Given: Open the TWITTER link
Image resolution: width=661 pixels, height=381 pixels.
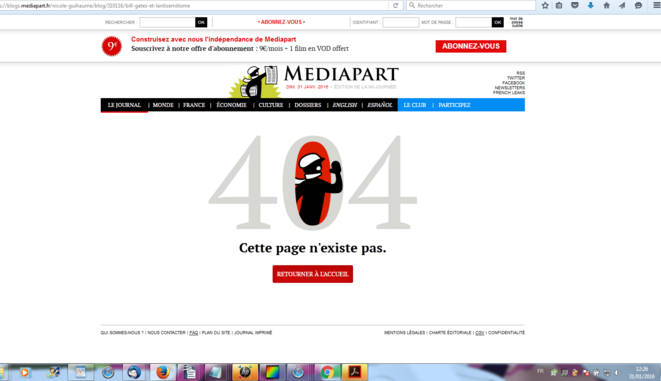Looking at the screenshot, I should (516, 78).
